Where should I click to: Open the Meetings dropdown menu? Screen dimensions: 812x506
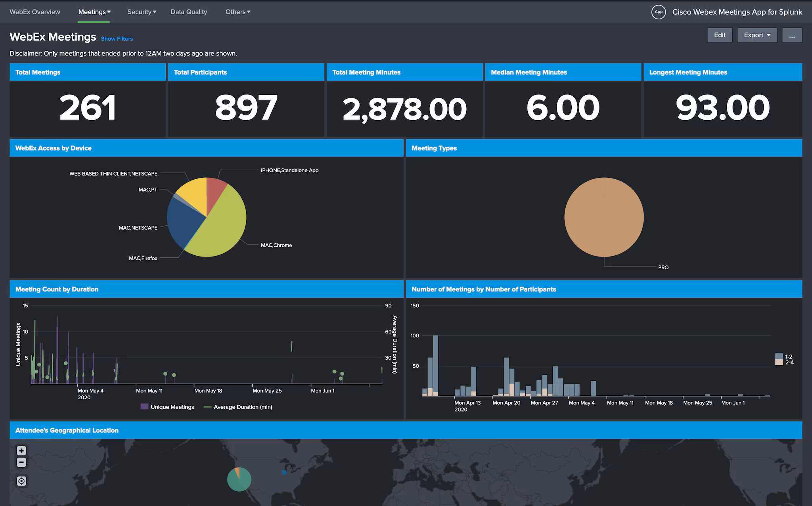[x=94, y=12]
